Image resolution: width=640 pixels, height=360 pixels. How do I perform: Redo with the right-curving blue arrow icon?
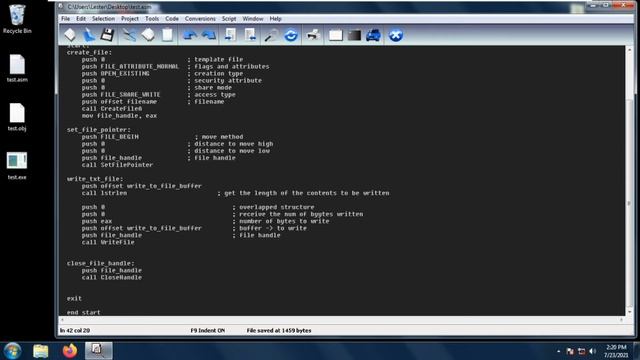tap(209, 35)
